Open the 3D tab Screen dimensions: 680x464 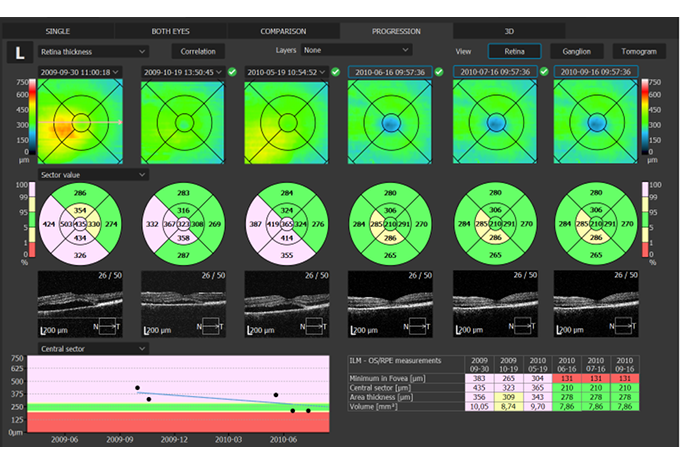(507, 32)
